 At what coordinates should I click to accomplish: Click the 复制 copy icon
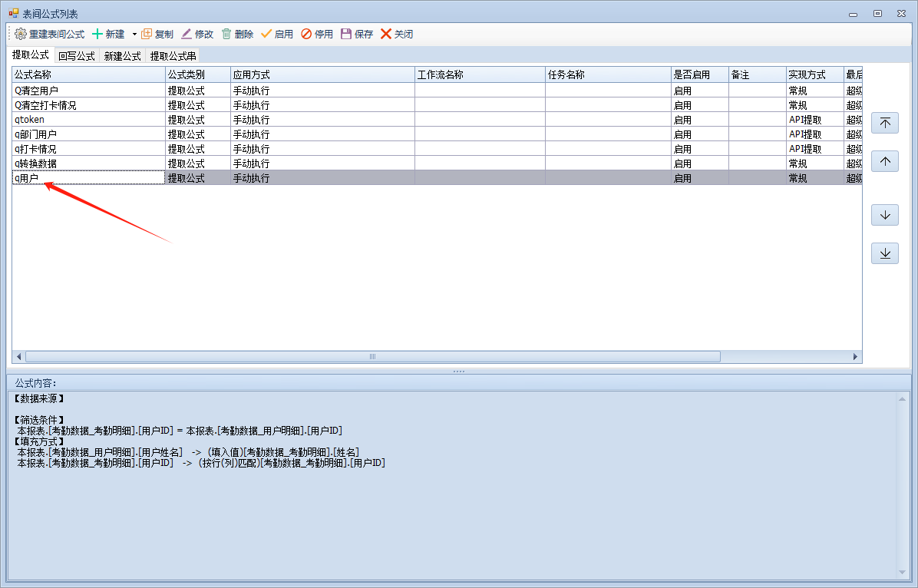click(147, 34)
